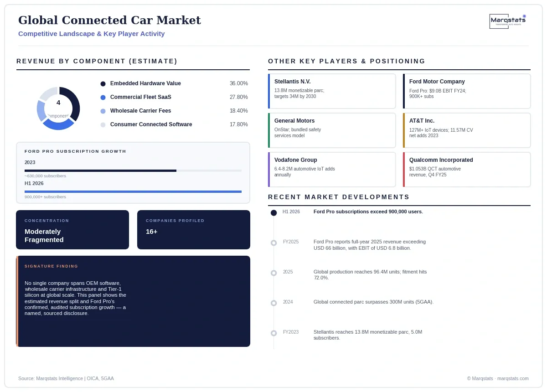Click the 2023 subscription progress bar
The height and width of the screenshot is (392, 547).
point(133,170)
